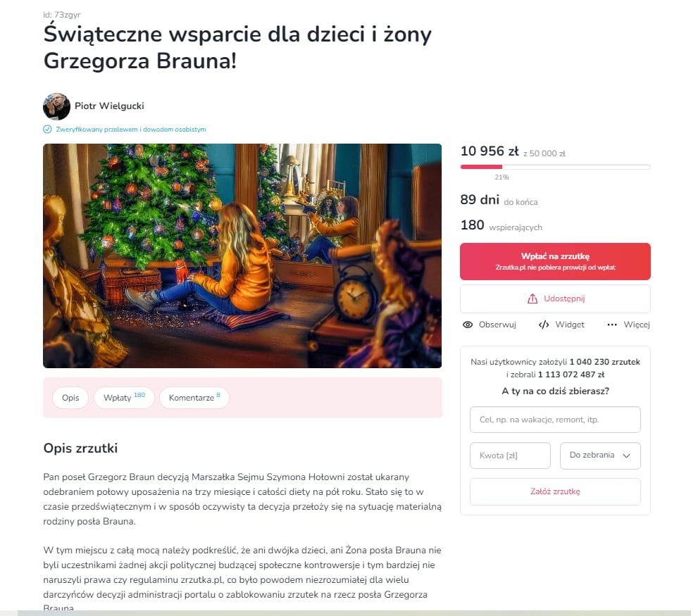Click Wpłać na zrzutkę button
691x616 pixels.
pos(555,262)
